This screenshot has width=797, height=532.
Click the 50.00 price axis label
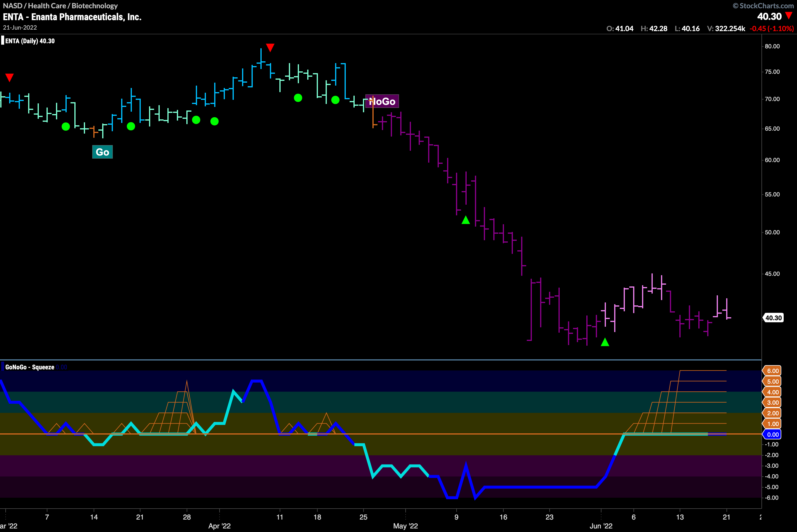772,233
